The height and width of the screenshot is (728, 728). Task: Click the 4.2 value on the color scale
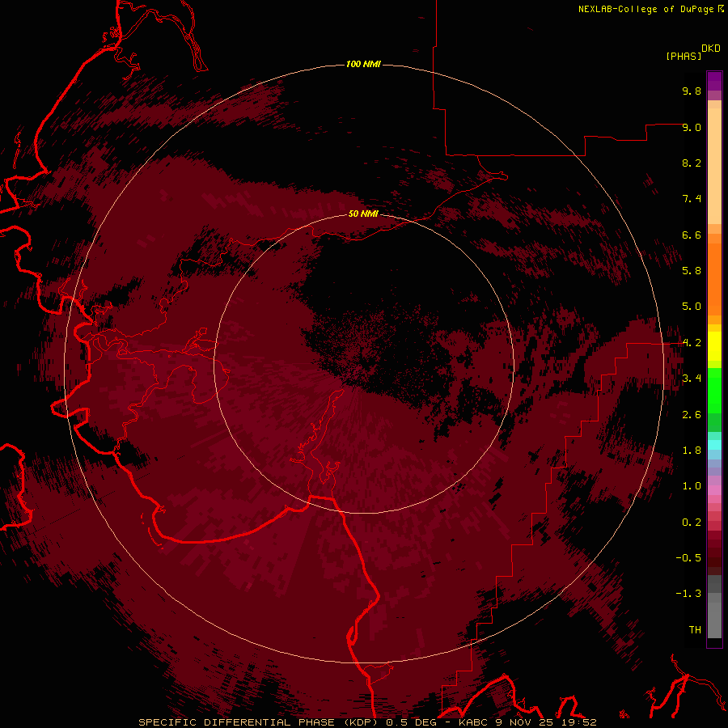click(692, 343)
